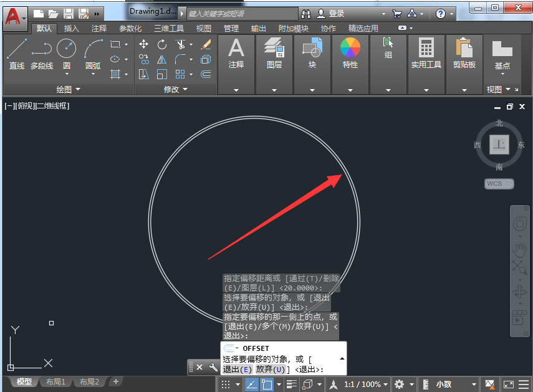
Task: Switch to the 插入 ribbon tab
Action: (x=72, y=29)
